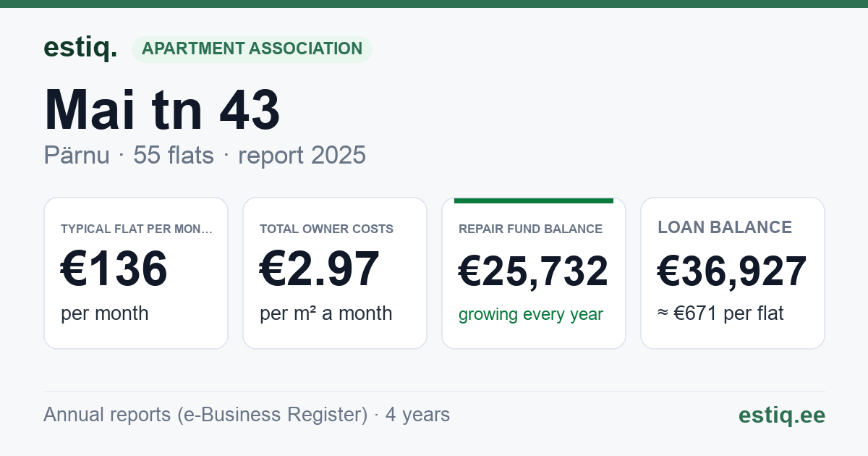Click the '≈ €671 per flat' caption
This screenshot has height=456, width=868.
tap(720, 313)
